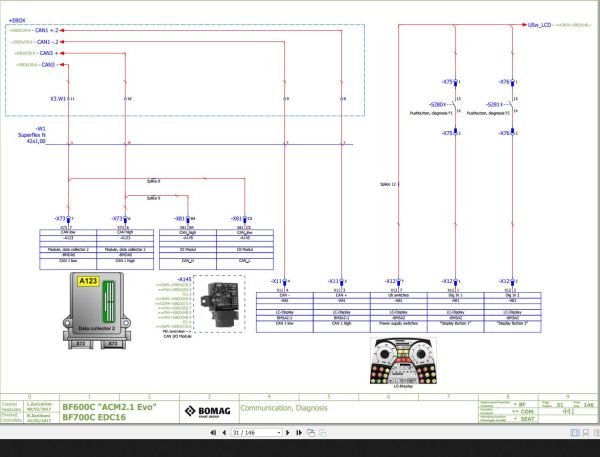Click the yellow A123 label on the module
This screenshot has height=457, width=600.
click(88, 281)
